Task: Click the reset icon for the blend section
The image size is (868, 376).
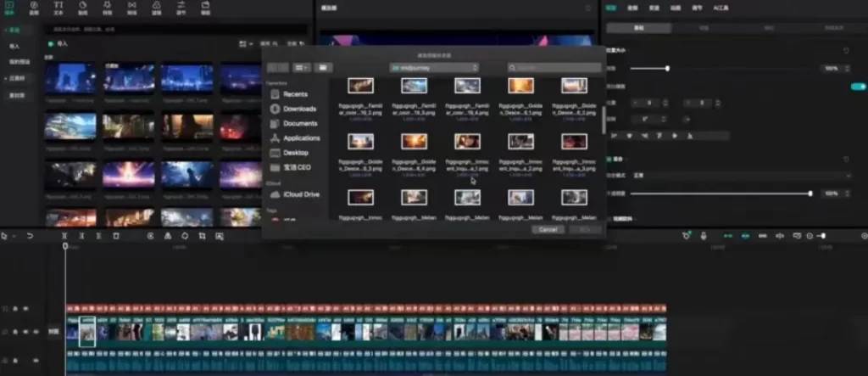Action: pyautogui.click(x=846, y=160)
